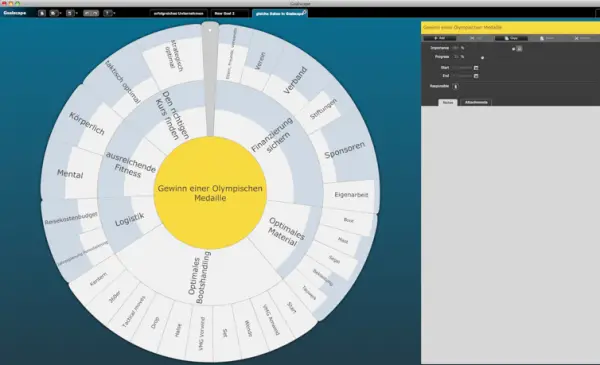Screen dimensions: 600x365
Task: Click the Importance percentage field
Action: (x=455, y=48)
